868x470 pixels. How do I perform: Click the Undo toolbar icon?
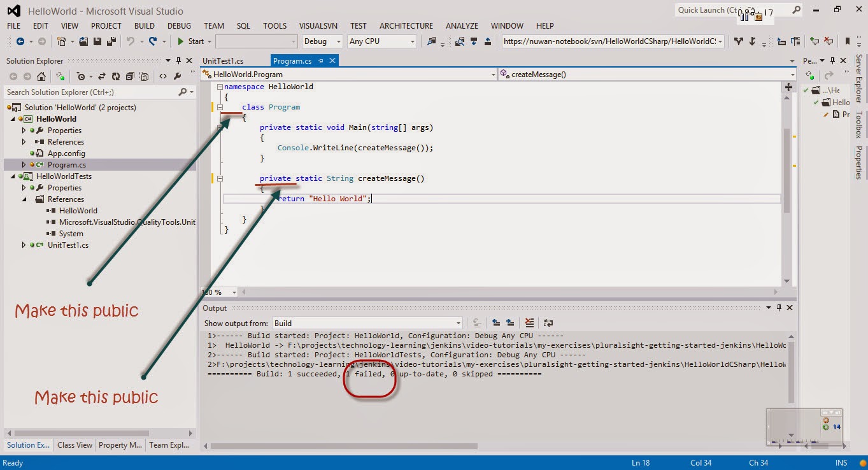coord(131,41)
